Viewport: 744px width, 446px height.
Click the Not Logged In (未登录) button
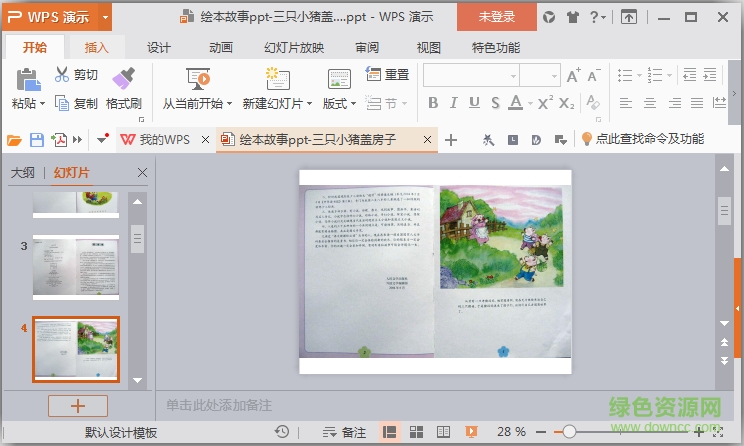(x=497, y=17)
